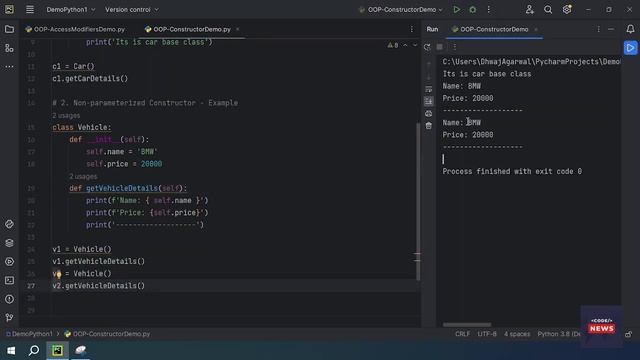The width and height of the screenshot is (640, 360).
Task: Open CRLF line separator selector
Action: [462, 334]
